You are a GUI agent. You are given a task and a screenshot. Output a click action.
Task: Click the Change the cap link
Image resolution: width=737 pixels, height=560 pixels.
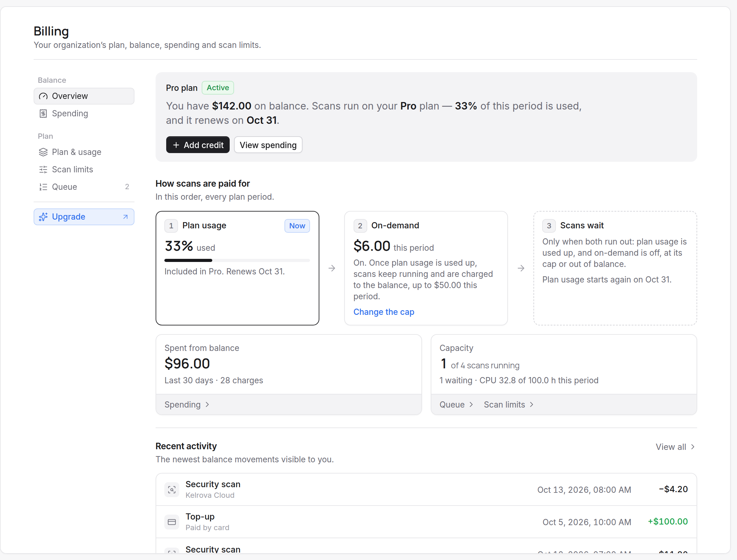coord(383,312)
